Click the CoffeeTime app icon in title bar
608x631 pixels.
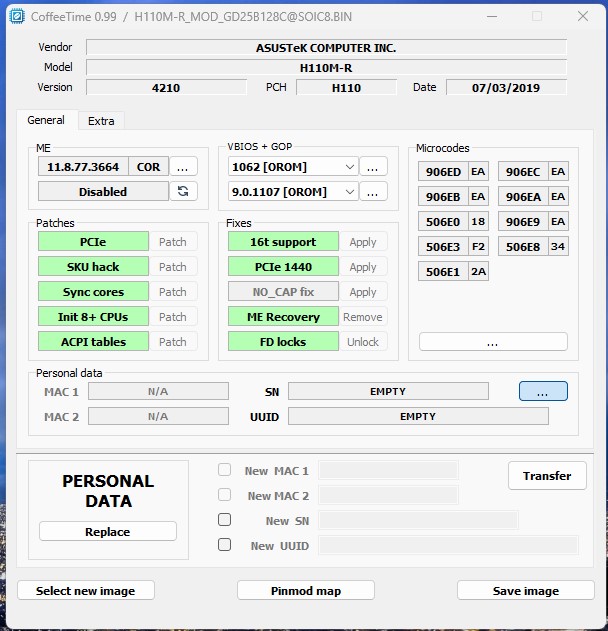(16, 16)
